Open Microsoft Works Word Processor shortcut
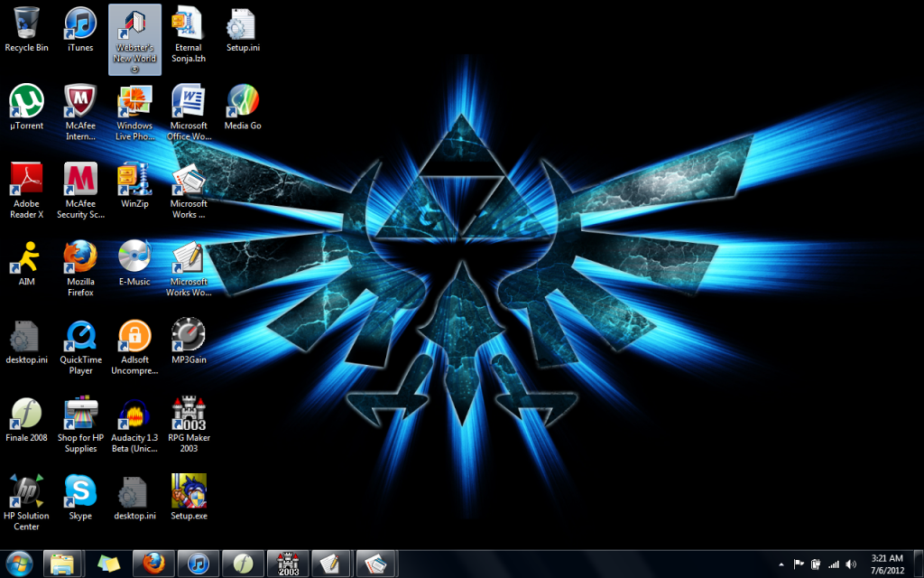The width and height of the screenshot is (924, 578). point(189,267)
